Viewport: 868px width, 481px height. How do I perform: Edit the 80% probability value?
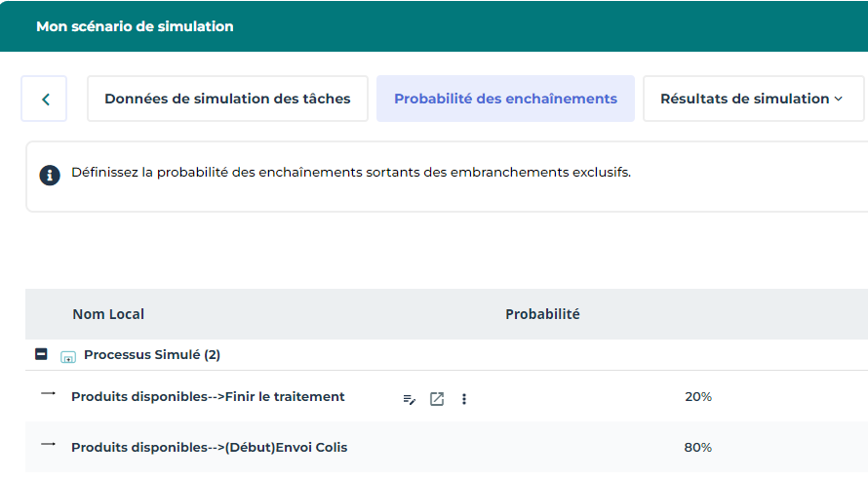(x=697, y=448)
